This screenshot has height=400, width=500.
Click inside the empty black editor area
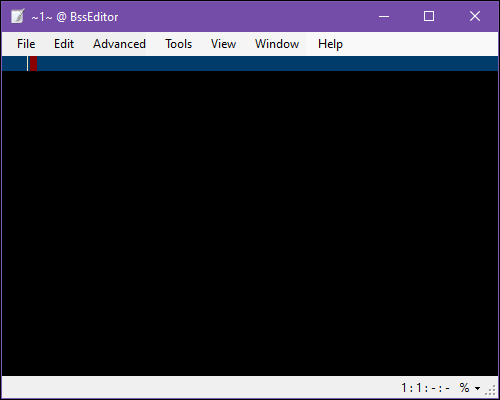coord(250,223)
